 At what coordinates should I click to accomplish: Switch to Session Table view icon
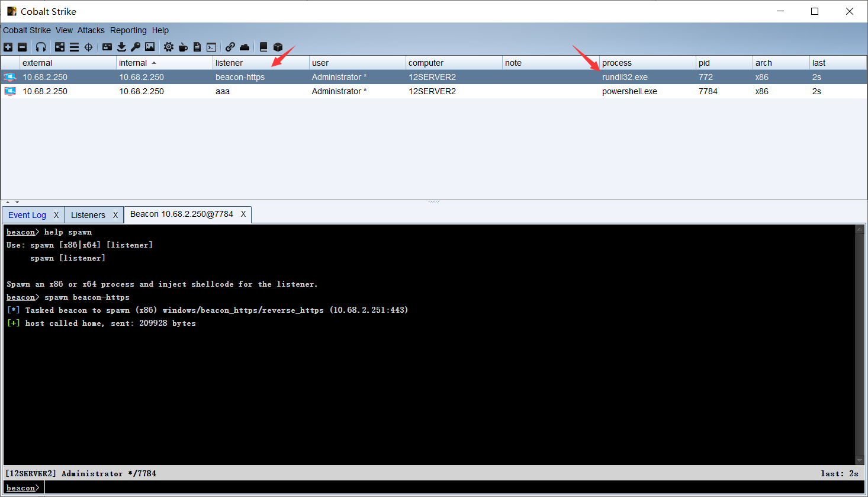(74, 47)
